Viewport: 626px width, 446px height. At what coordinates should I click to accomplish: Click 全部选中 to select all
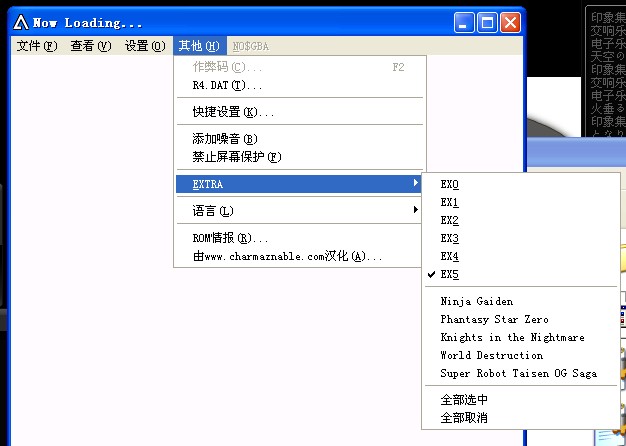[521, 400]
